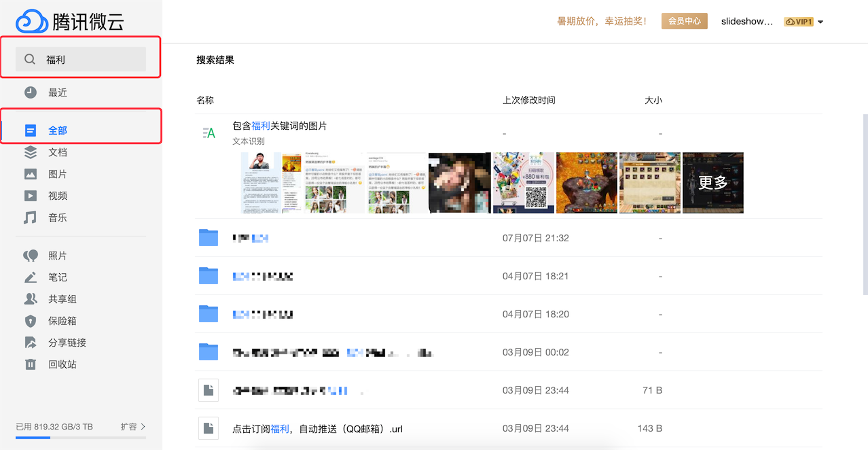Screen dimensions: 868x450
Task: Click the search field containing 福利
Action: (81, 59)
